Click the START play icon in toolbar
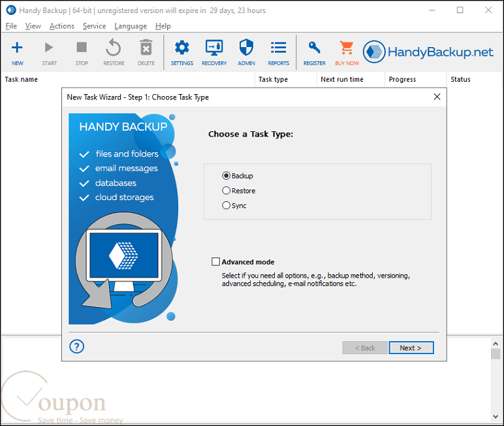The width and height of the screenshot is (504, 426). (x=49, y=48)
